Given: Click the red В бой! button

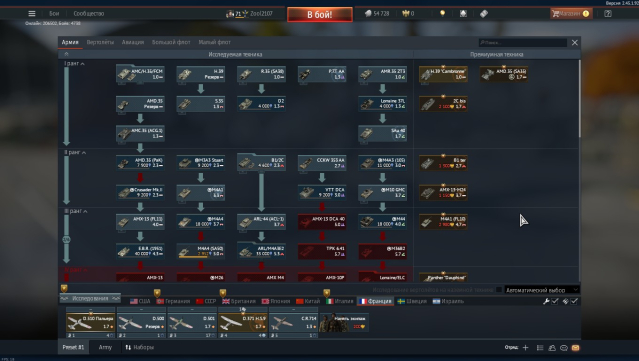Looking at the screenshot, I should (320, 15).
